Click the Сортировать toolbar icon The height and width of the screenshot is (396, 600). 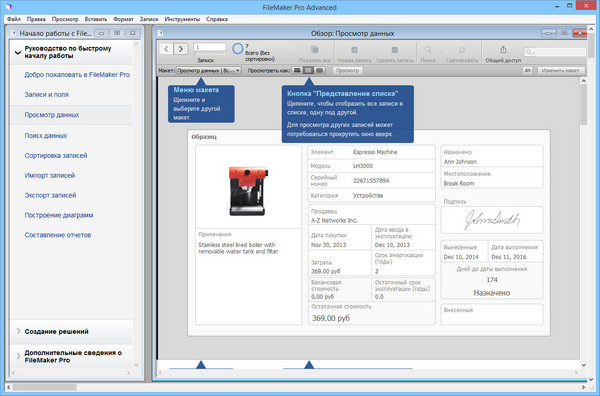(x=462, y=50)
